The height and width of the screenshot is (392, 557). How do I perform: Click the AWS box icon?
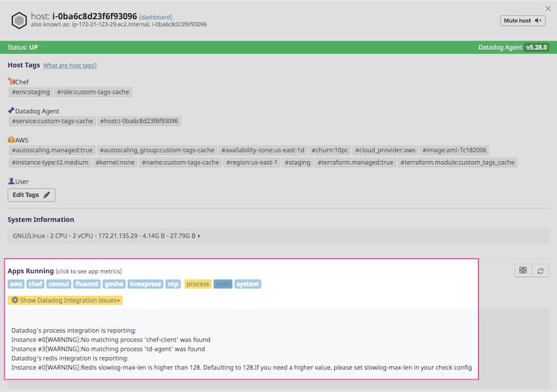[11, 139]
